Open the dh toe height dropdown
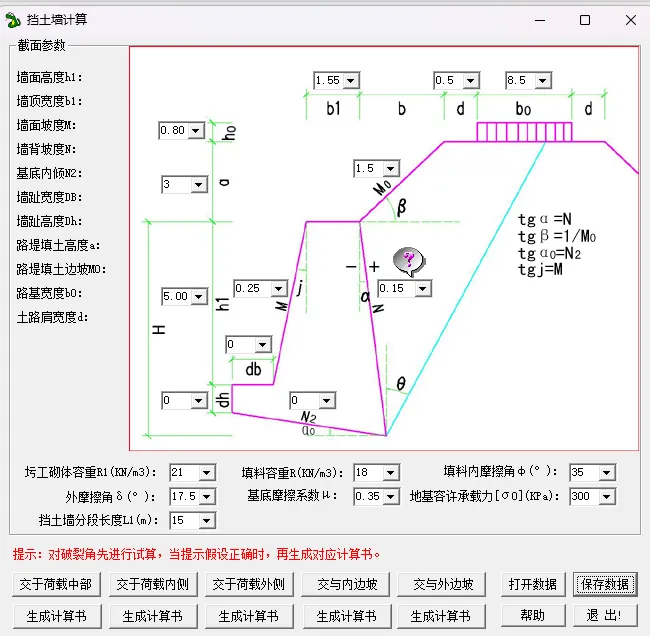Screen dimensions: 650x636 199,401
